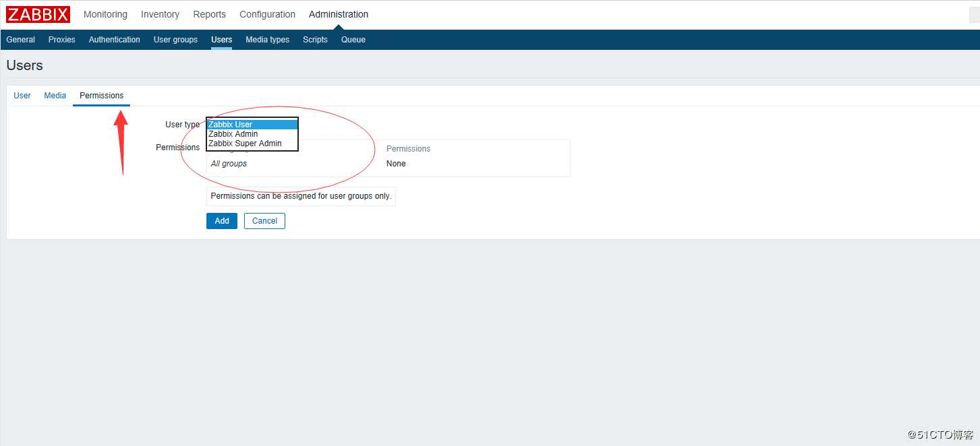
Task: Go to Scripts submenu
Action: [315, 40]
